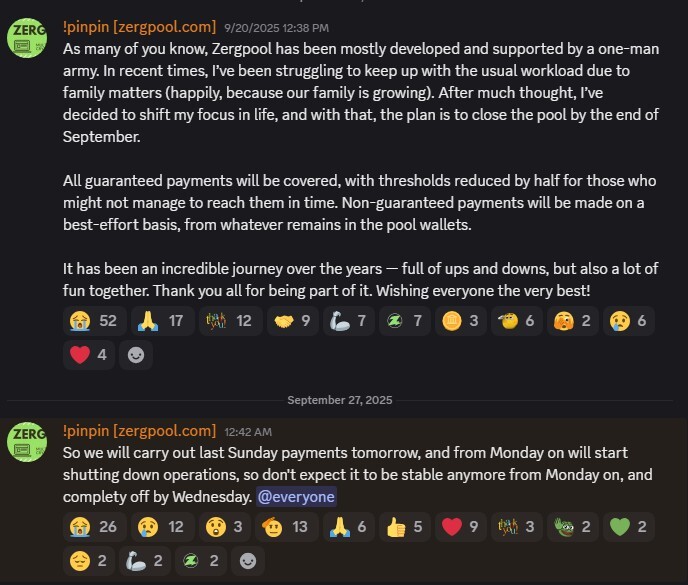This screenshot has width=688, height=585.
Task: Click the thumbs up reaction with 5
Action: (x=405, y=526)
